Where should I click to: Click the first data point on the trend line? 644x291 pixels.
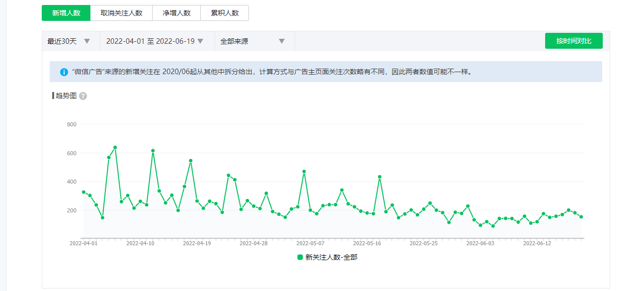pyautogui.click(x=83, y=192)
